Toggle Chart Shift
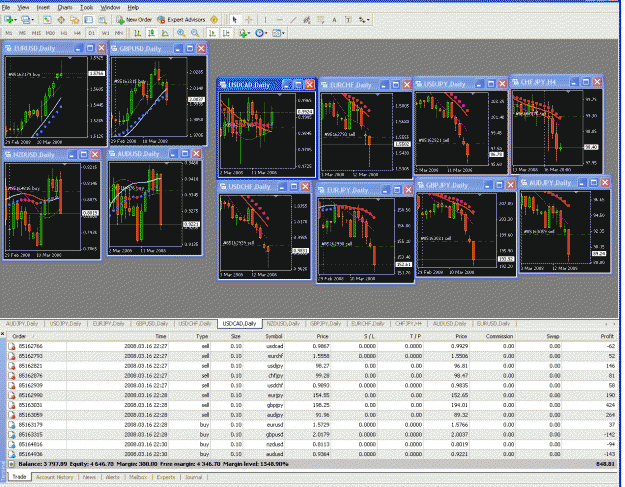This screenshot has height=487, width=625. click(226, 33)
